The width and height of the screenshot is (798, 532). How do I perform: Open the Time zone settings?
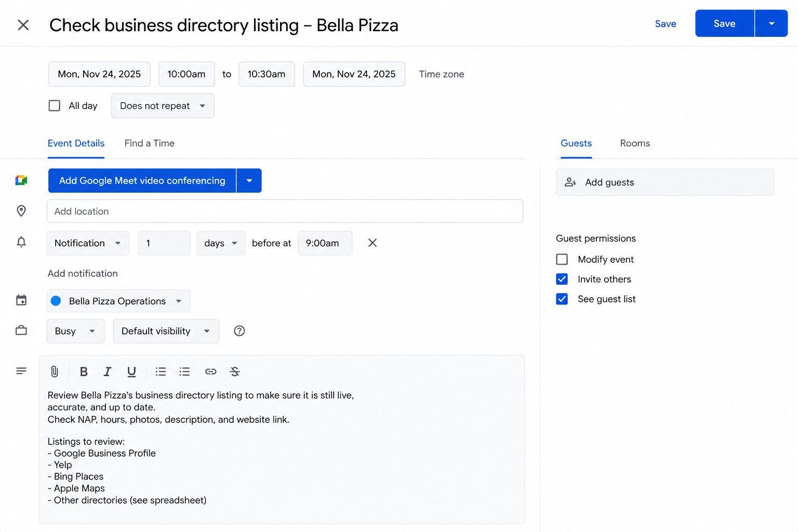[442, 74]
